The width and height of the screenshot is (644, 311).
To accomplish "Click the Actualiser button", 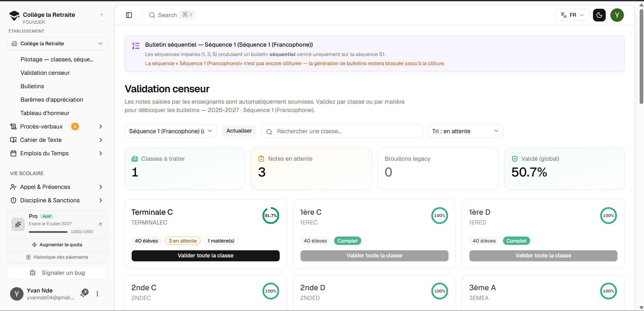I will pos(239,131).
